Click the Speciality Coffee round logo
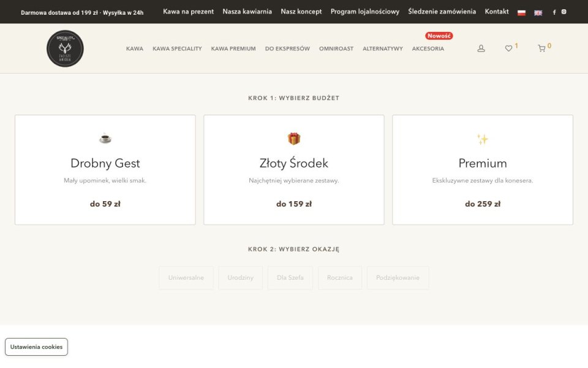This screenshot has width=588, height=368. click(x=66, y=48)
